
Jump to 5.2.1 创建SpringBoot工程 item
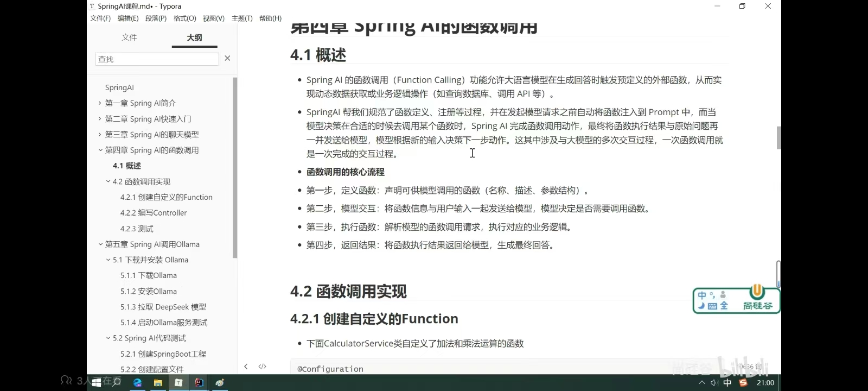[x=163, y=354]
